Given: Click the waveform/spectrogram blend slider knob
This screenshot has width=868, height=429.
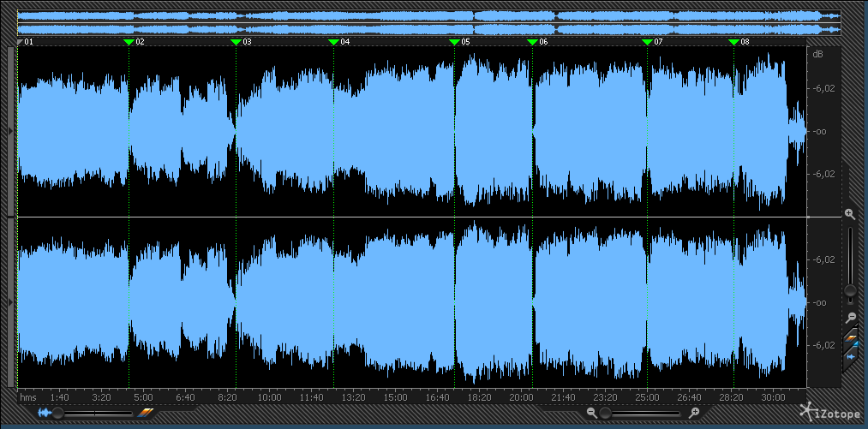Looking at the screenshot, I should (x=57, y=413).
